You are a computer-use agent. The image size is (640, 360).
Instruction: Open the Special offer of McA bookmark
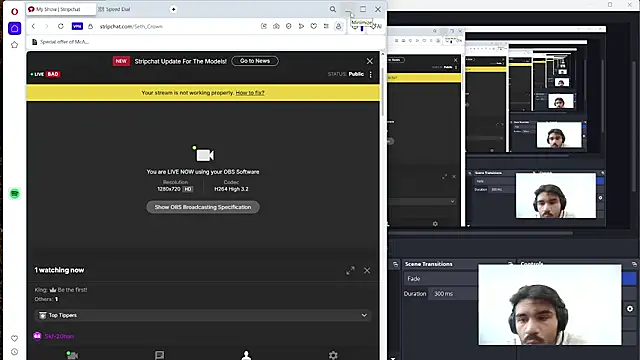pyautogui.click(x=60, y=42)
